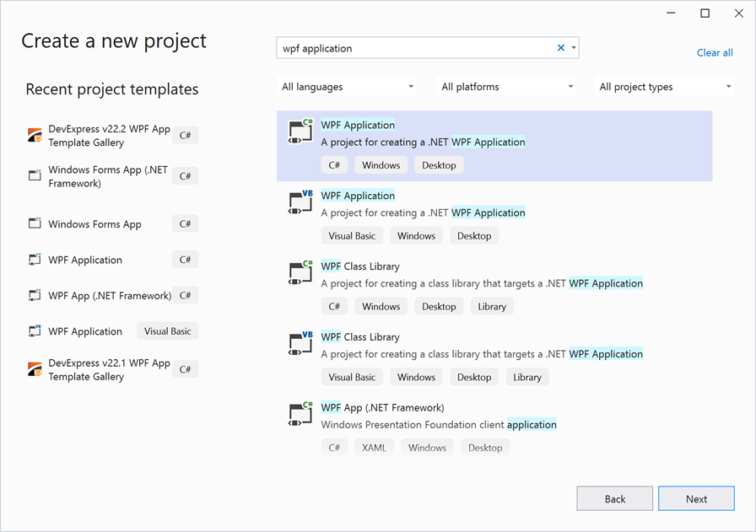Screen dimensions: 756x532
Task: Click the C# WPF Application result icon
Action: pyautogui.click(x=300, y=132)
